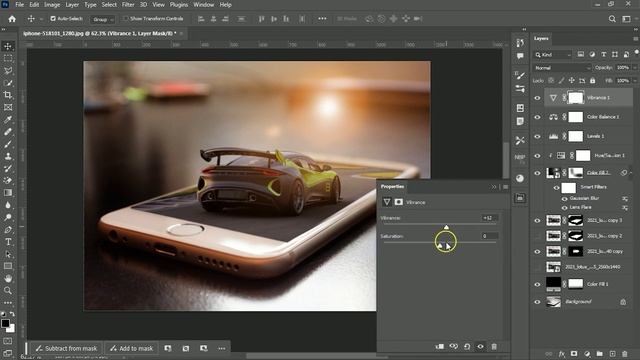Open the Normal blend mode dropdown
This screenshot has height=360, width=640.
pos(562,68)
